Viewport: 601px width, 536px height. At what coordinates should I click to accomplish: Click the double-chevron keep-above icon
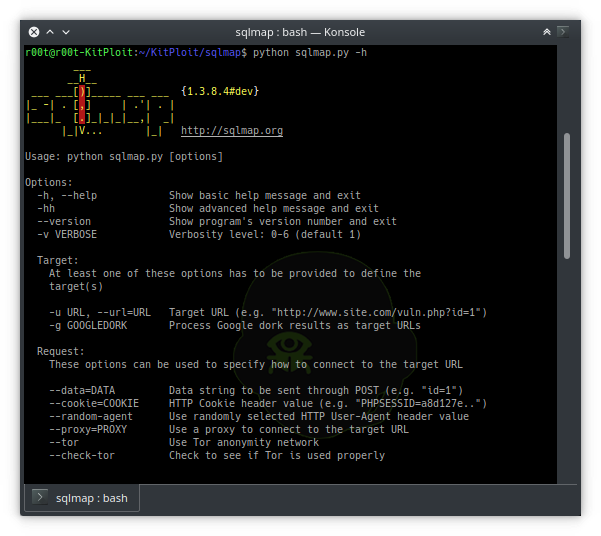tap(547, 32)
